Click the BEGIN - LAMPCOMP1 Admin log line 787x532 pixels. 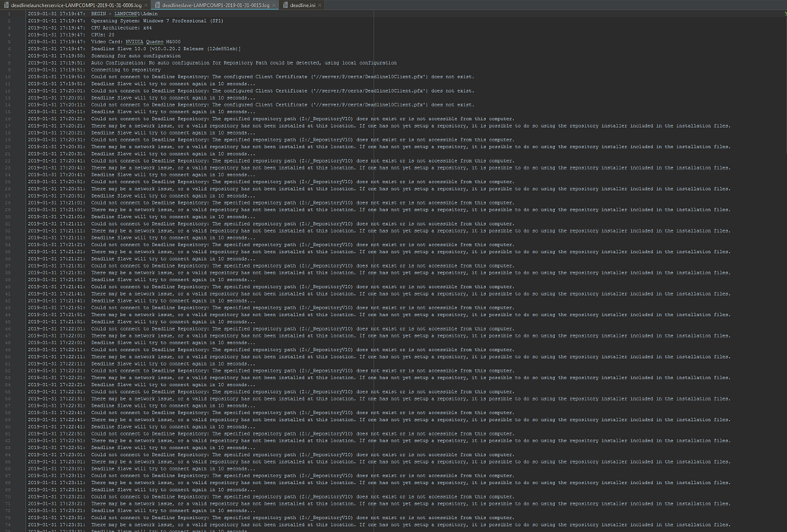[131, 13]
